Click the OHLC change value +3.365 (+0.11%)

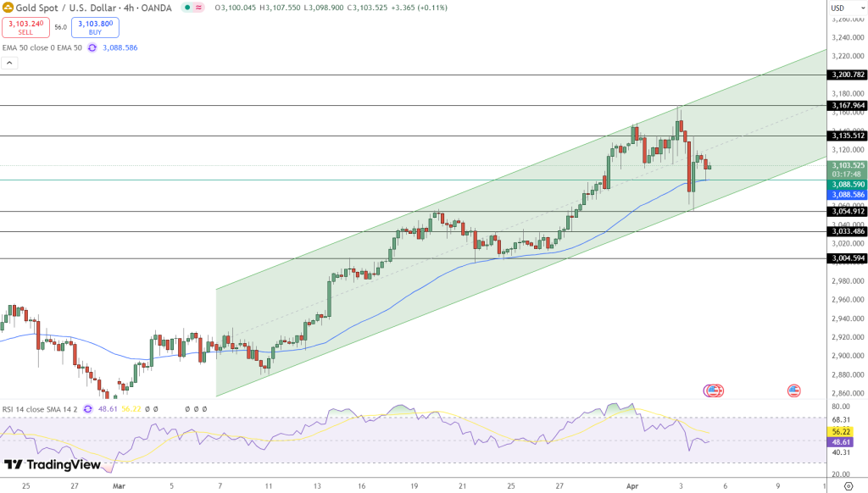coord(419,8)
